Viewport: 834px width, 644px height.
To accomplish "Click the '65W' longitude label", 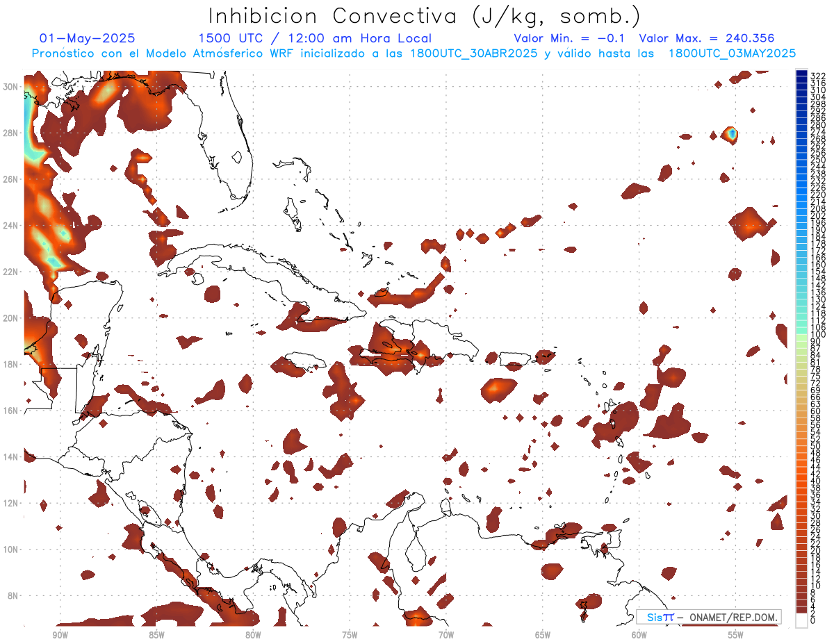I will [543, 635].
